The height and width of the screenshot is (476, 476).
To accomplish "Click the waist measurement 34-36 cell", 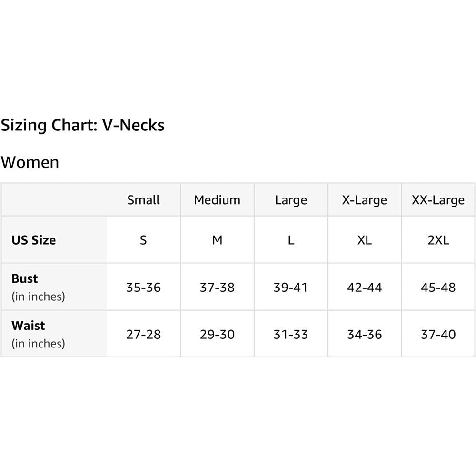I will click(x=365, y=334).
